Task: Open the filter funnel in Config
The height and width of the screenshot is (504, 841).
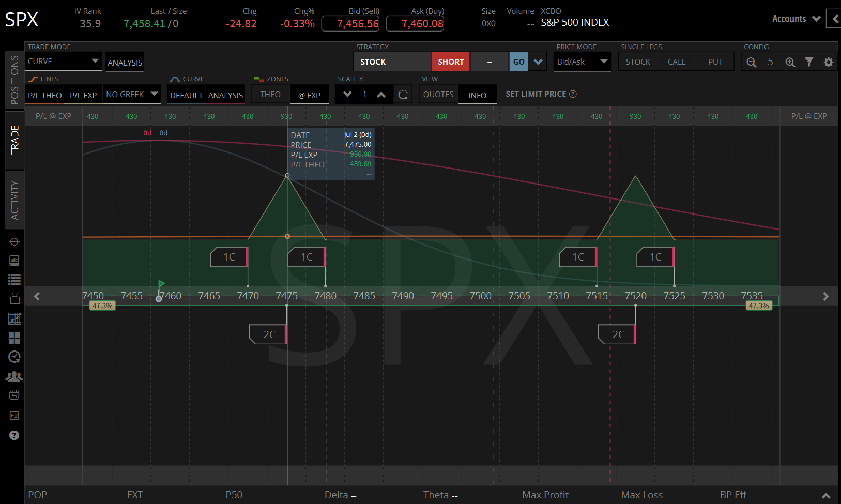Action: (x=809, y=62)
